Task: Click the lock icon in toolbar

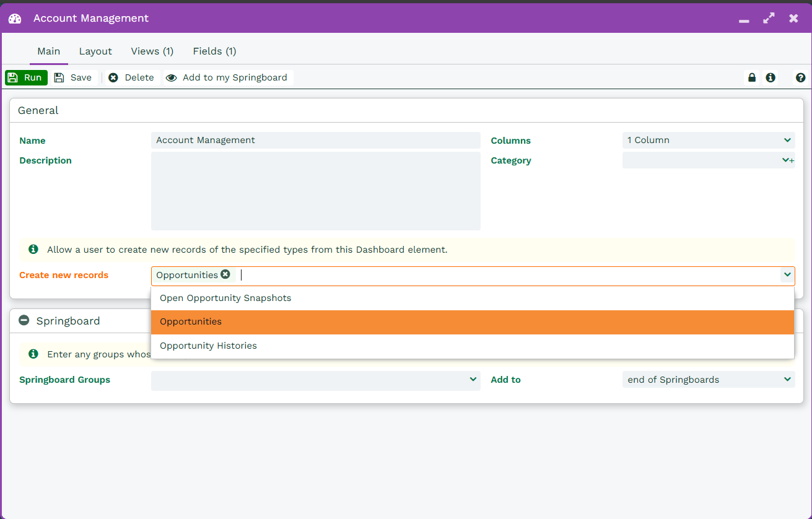Action: point(752,77)
